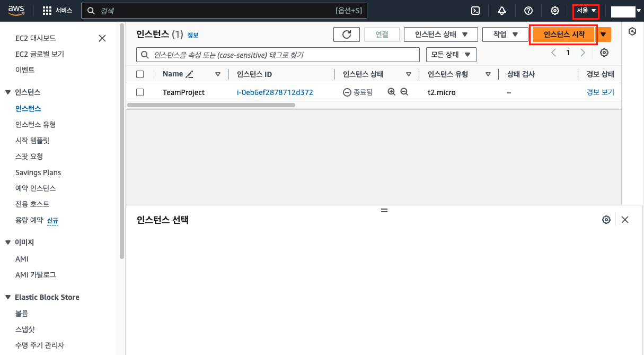Open the Seoul region dropdown
The height and width of the screenshot is (355, 644).
click(586, 11)
